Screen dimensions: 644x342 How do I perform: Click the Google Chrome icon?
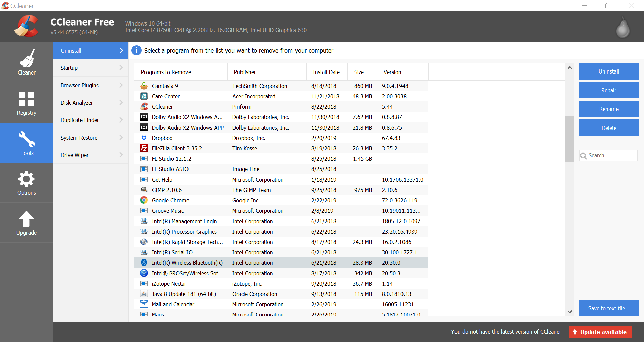[144, 200]
